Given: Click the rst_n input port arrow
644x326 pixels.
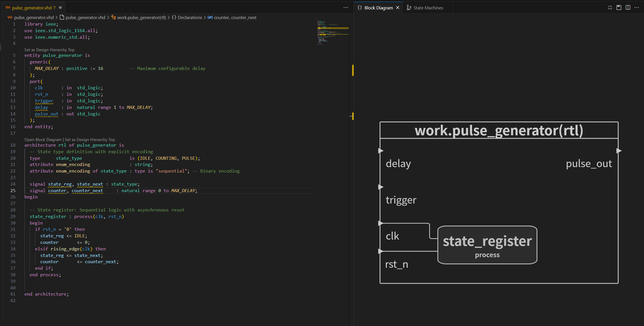Looking at the screenshot, I should coord(381,251).
